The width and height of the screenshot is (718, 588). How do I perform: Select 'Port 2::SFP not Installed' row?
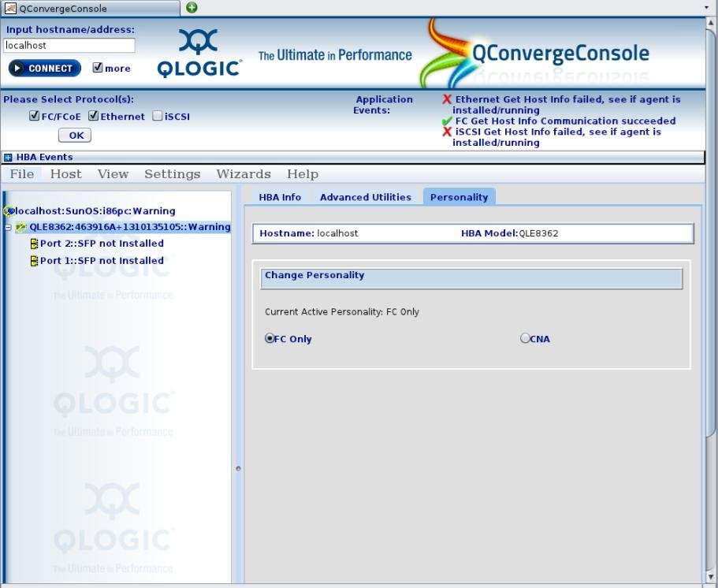point(102,244)
